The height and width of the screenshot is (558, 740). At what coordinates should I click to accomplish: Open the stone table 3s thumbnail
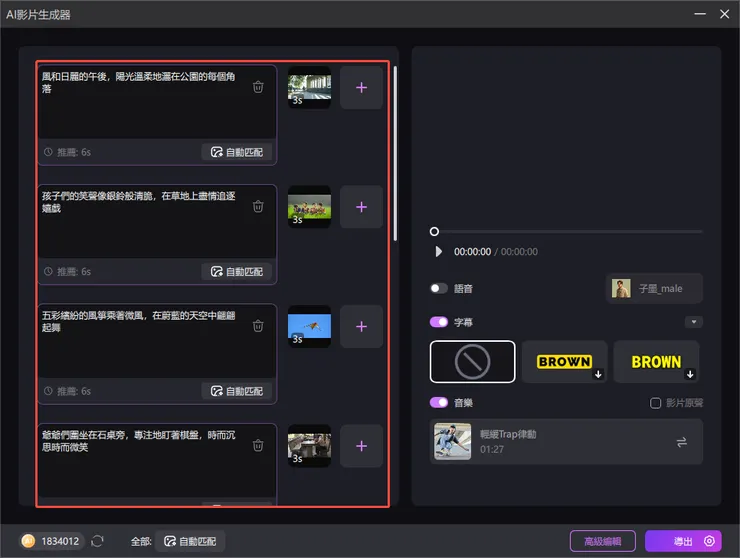[x=309, y=446]
